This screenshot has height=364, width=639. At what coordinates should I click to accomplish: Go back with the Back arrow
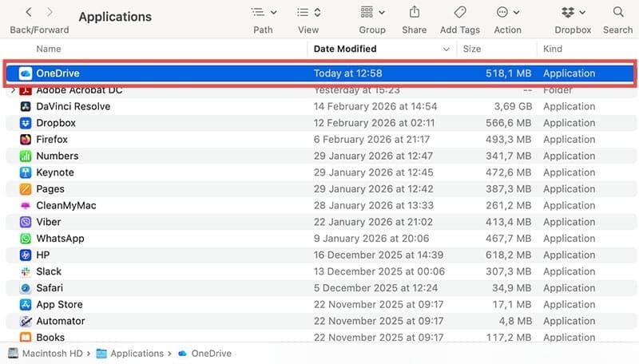(x=29, y=12)
